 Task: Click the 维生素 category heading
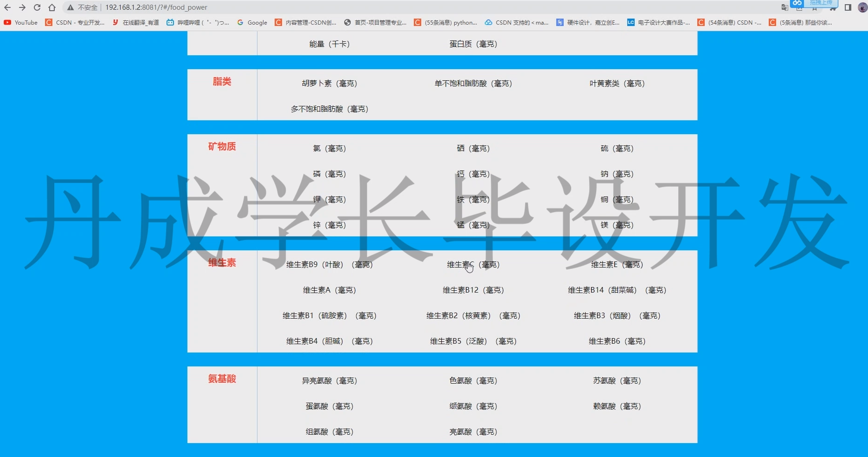pos(222,263)
